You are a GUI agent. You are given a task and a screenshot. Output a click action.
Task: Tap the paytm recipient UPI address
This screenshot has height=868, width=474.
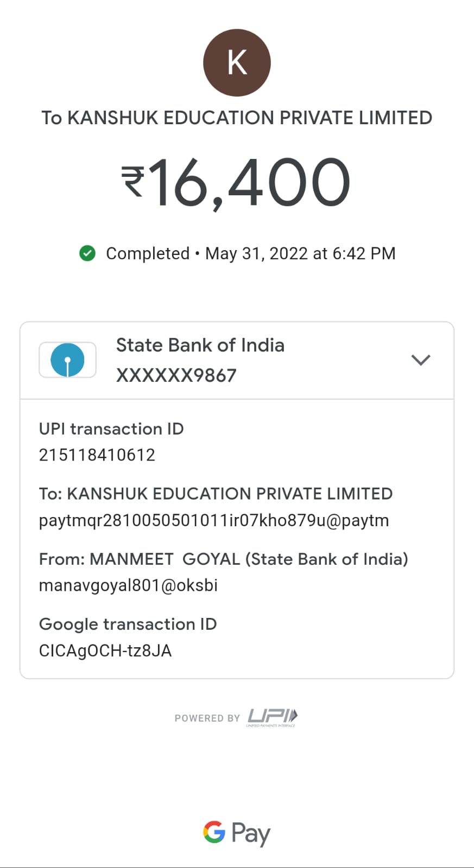[214, 520]
